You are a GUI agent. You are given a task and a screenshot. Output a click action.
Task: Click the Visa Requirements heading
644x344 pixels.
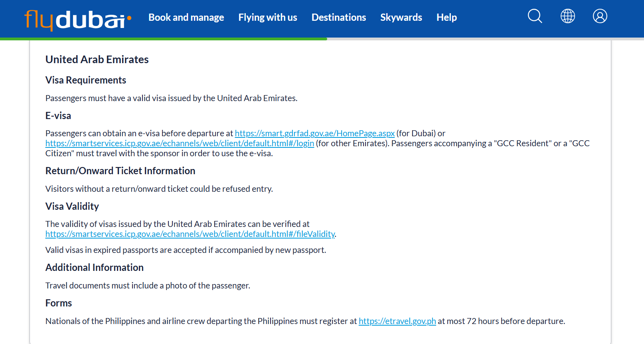(86, 80)
